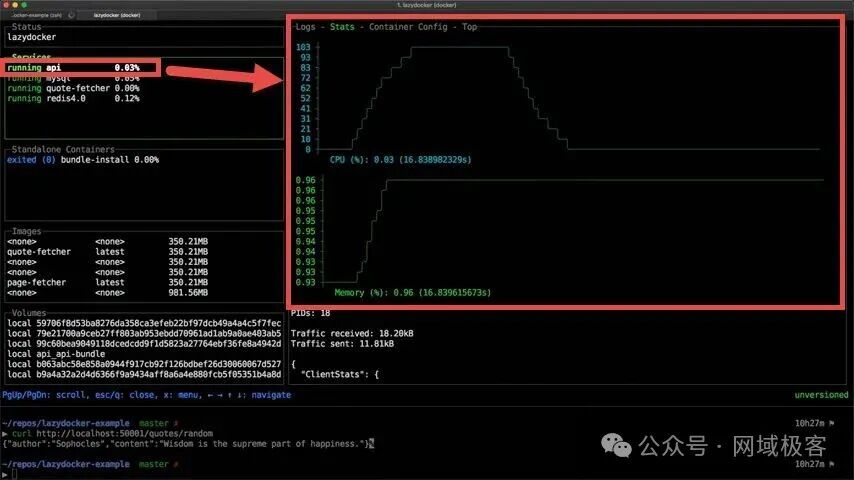The width and height of the screenshot is (854, 480).
Task: Select the running mysql service
Action: tap(74, 79)
